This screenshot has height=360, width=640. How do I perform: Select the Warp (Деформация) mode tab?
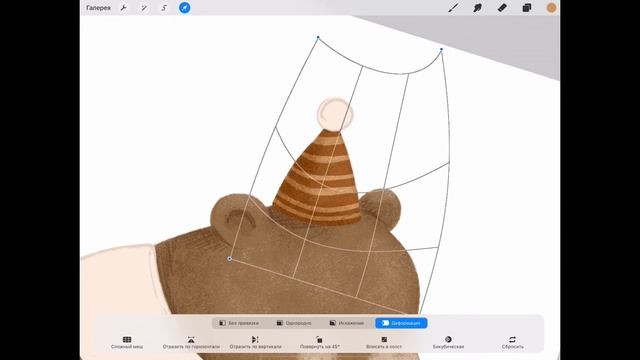[x=401, y=323]
